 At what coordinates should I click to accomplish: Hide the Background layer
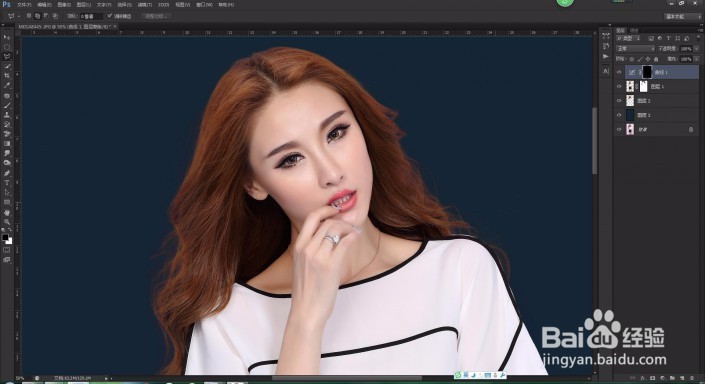pos(619,129)
